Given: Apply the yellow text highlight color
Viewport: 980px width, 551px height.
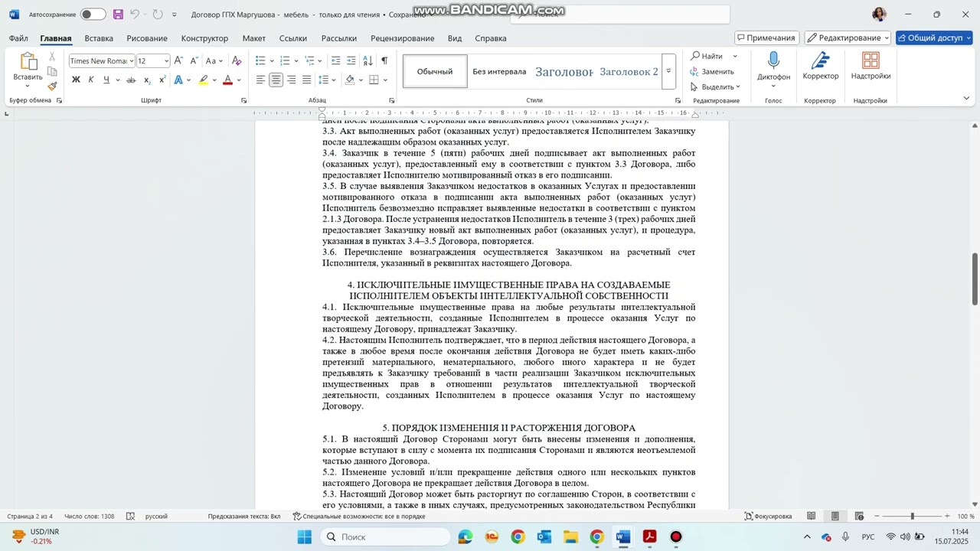Looking at the screenshot, I should (x=204, y=80).
